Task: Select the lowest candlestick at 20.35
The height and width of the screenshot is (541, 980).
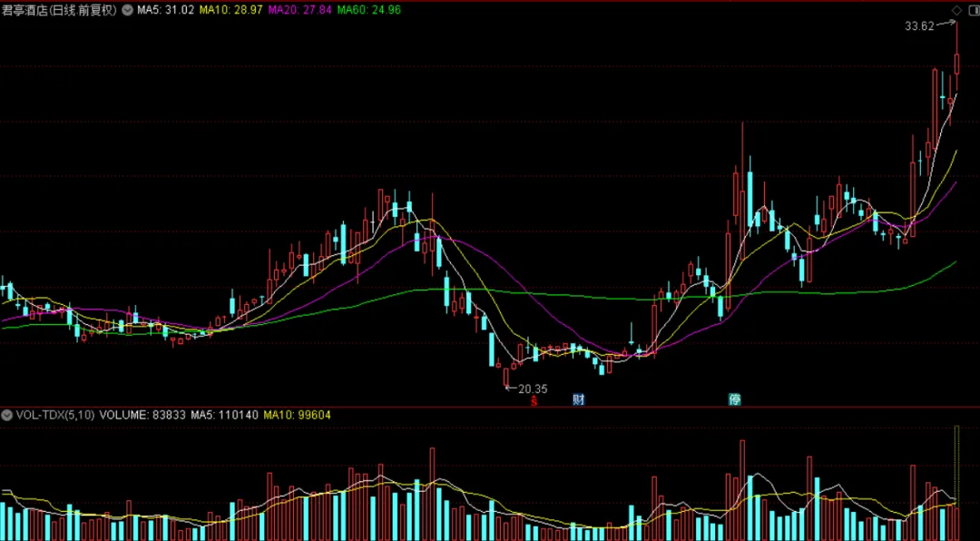Action: click(505, 378)
